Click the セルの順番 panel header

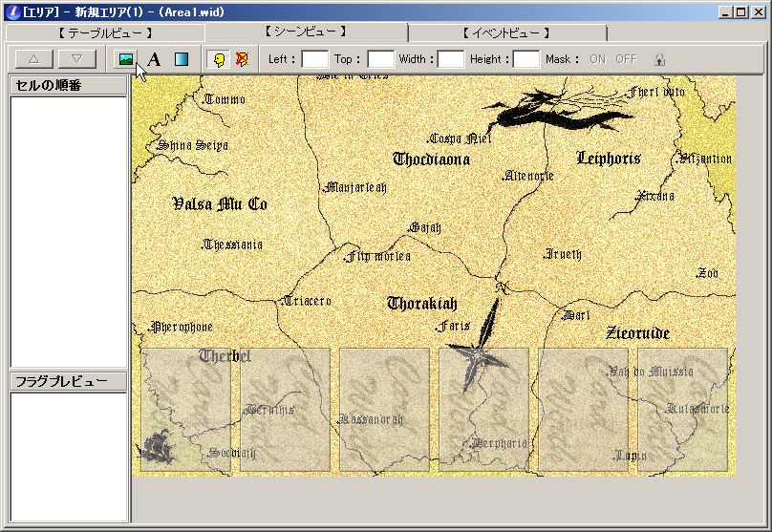(69, 85)
